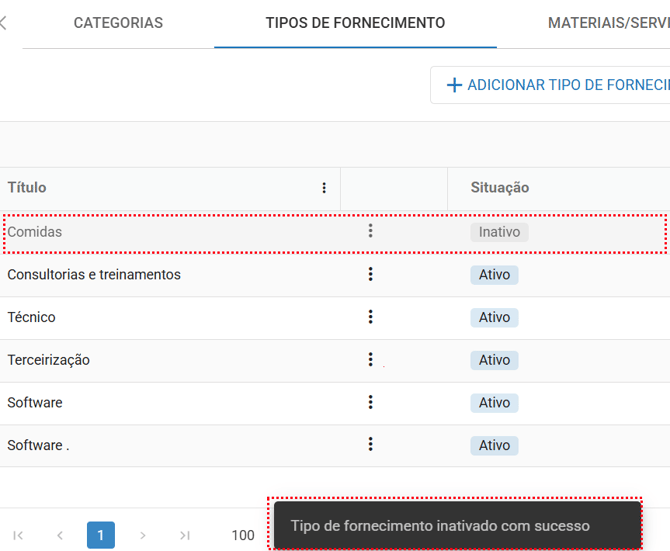Select Tipos de Fornecimento tab

355,23
